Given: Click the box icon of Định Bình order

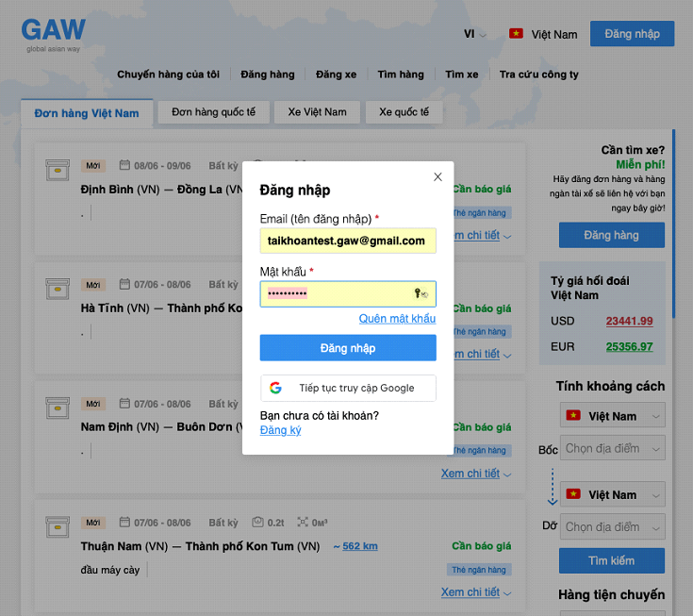Looking at the screenshot, I should [x=58, y=171].
